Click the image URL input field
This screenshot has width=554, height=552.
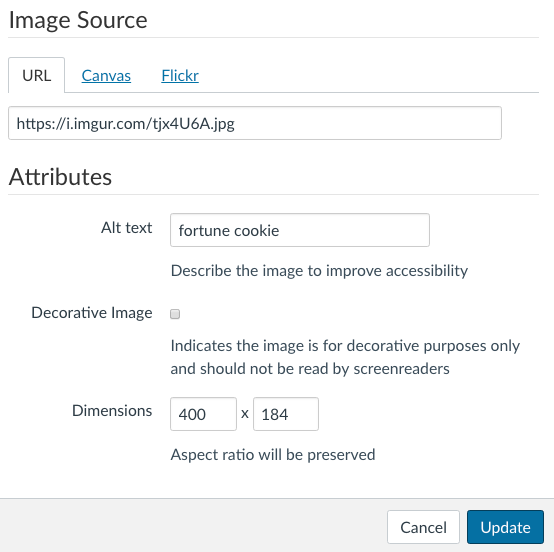point(255,123)
